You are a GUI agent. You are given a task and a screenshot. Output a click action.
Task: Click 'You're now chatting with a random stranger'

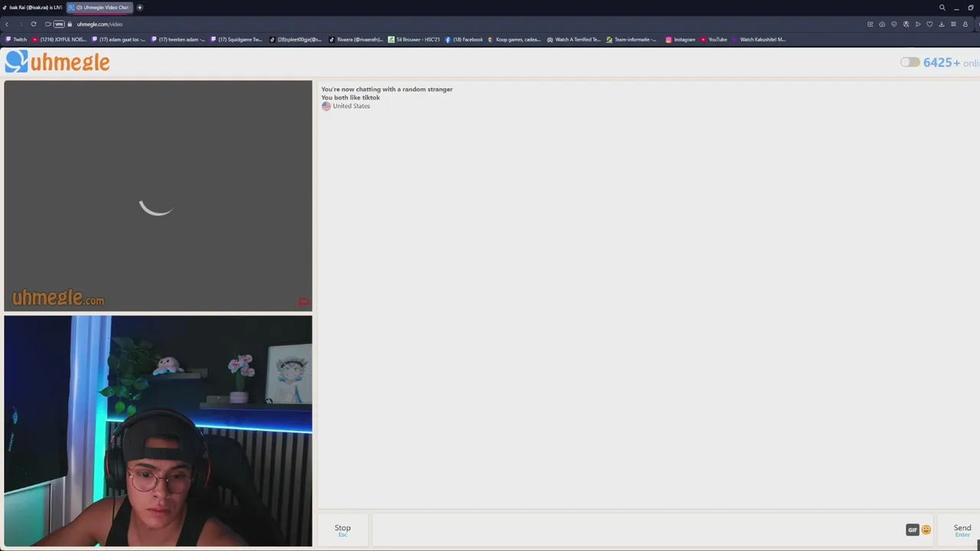387,90
